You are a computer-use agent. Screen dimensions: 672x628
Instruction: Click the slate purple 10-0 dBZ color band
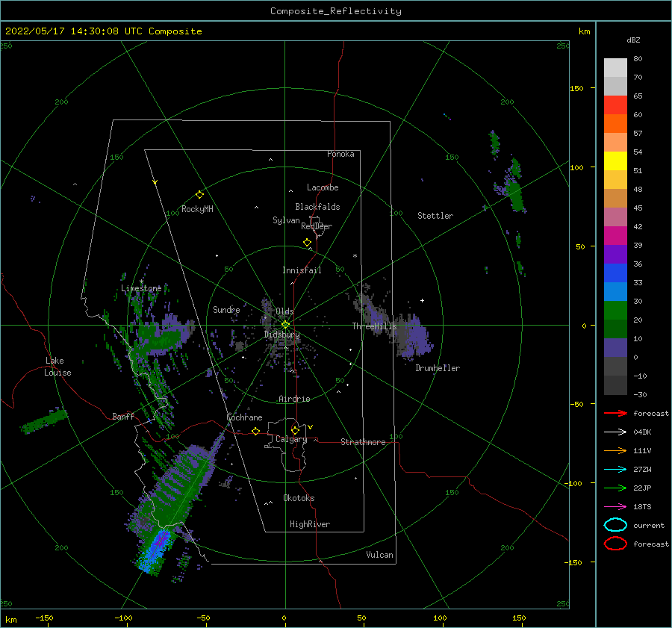[x=615, y=348]
